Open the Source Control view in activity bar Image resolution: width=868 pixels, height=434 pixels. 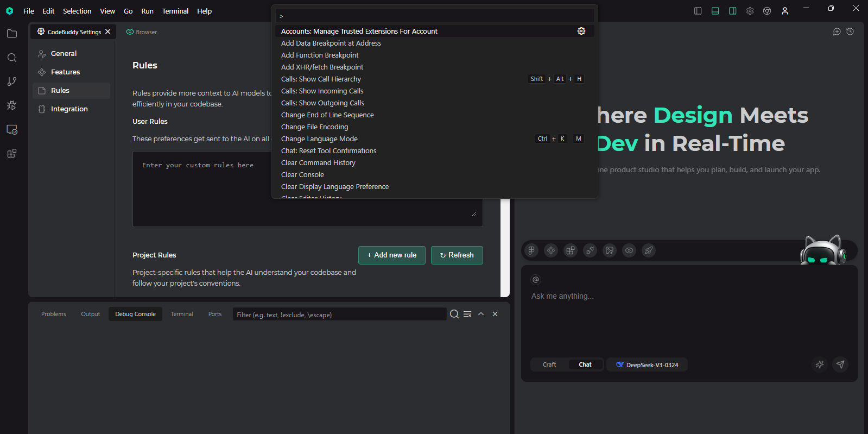(x=11, y=81)
